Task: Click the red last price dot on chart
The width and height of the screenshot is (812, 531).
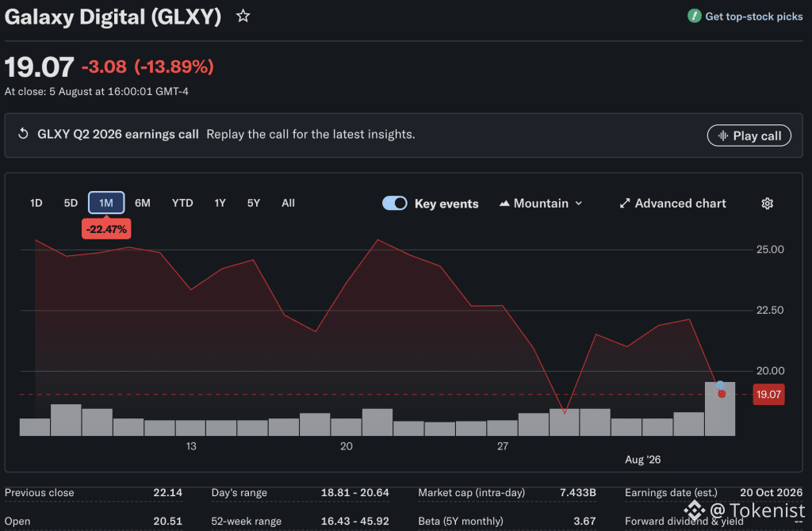Action: pyautogui.click(x=722, y=395)
